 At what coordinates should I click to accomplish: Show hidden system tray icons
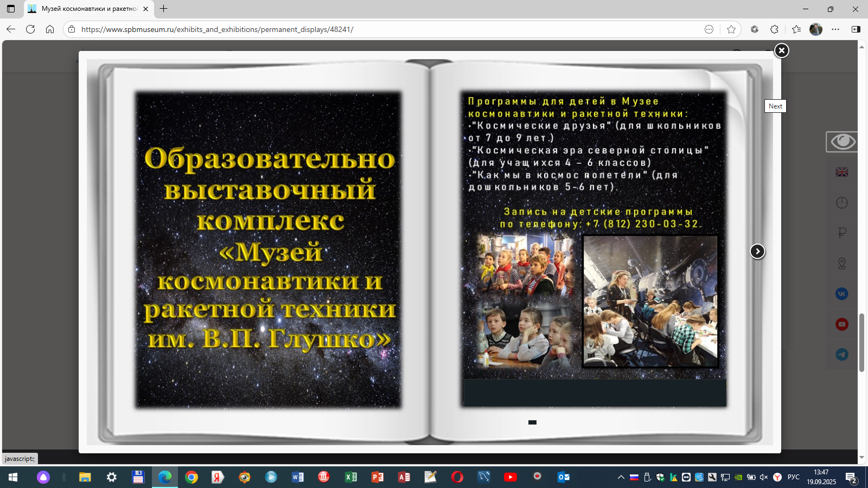[621, 477]
